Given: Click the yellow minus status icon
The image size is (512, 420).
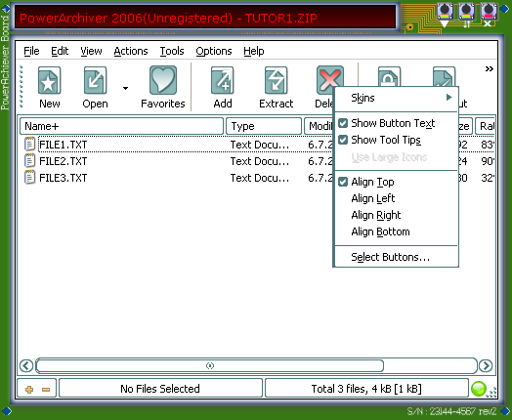Looking at the screenshot, I should tap(46, 390).
